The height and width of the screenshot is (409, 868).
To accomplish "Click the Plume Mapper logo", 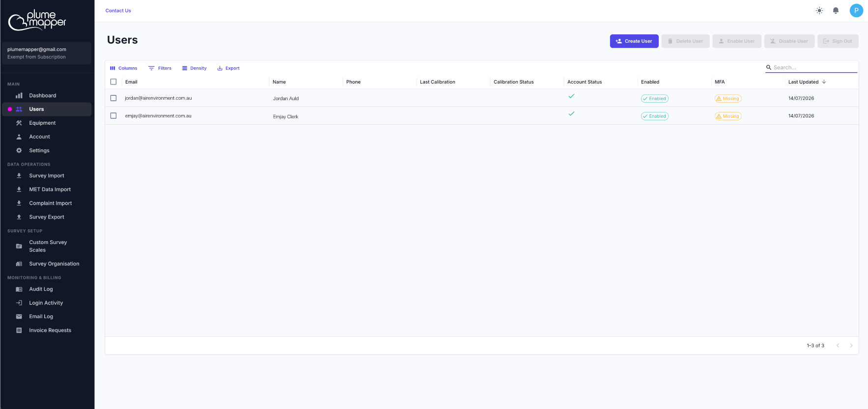I will point(37,20).
